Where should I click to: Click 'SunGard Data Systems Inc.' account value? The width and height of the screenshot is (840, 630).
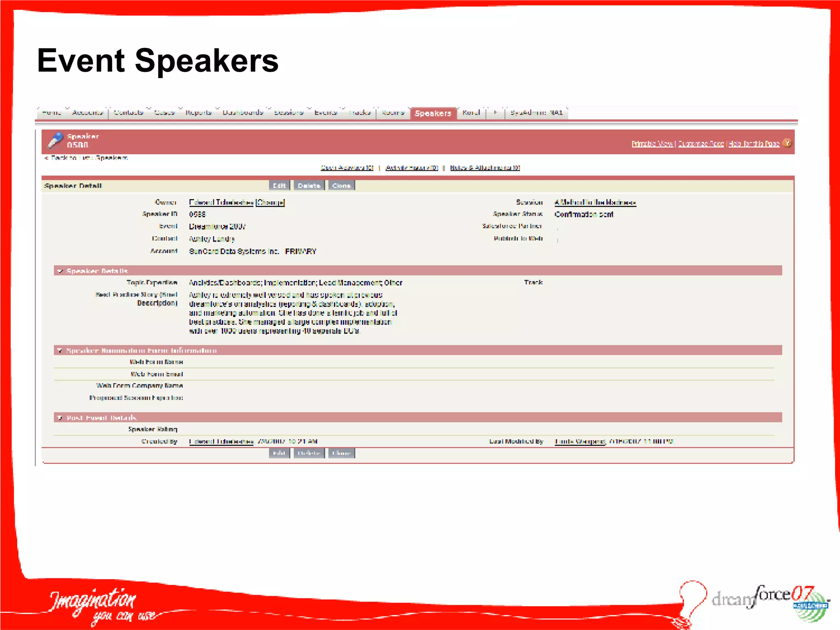(x=234, y=251)
